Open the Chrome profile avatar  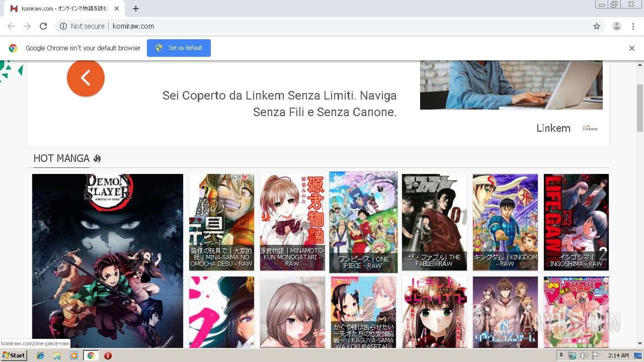[617, 26]
